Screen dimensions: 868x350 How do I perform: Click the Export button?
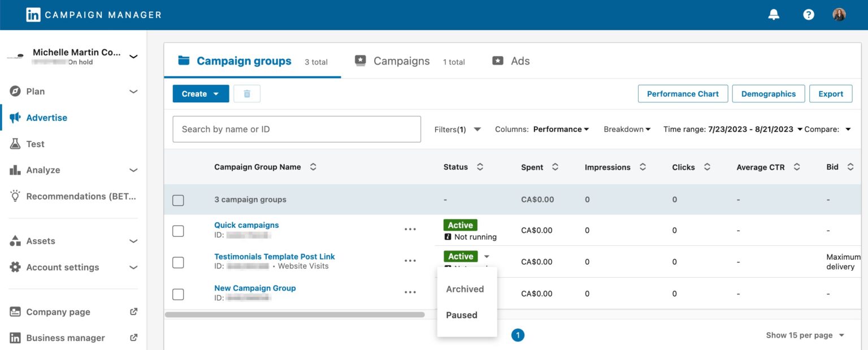click(830, 93)
